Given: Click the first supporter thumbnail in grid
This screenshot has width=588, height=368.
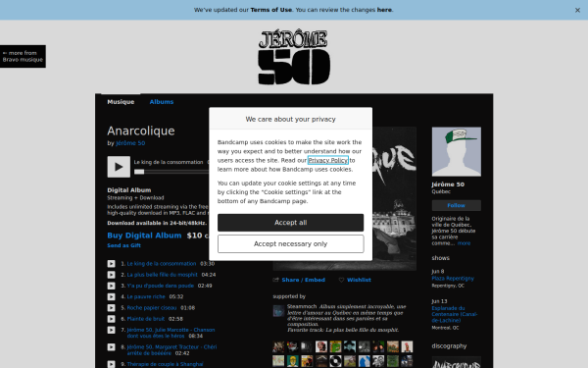Looking at the screenshot, I should click(x=278, y=346).
